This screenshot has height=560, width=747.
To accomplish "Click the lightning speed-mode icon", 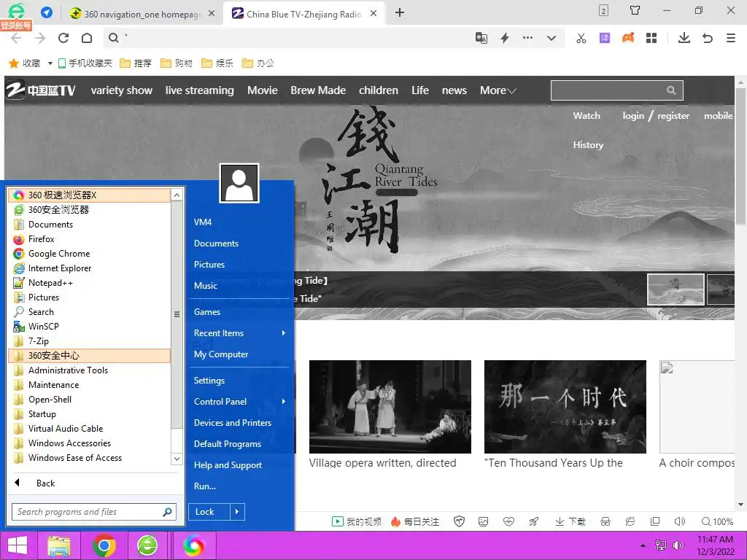I will point(505,38).
